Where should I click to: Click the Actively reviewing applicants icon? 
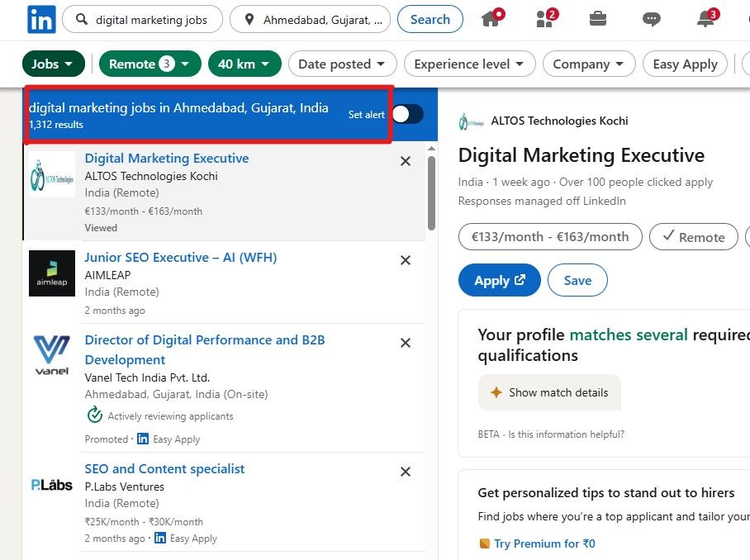tap(95, 415)
